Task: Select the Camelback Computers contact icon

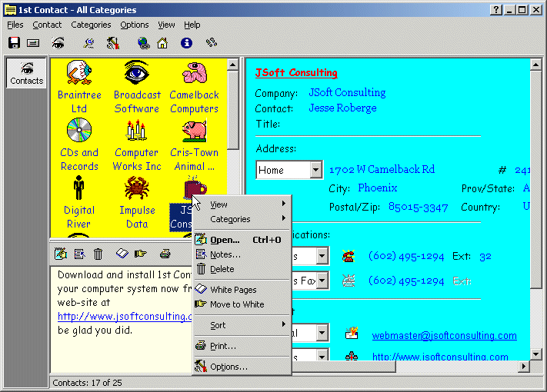Action: tap(195, 73)
